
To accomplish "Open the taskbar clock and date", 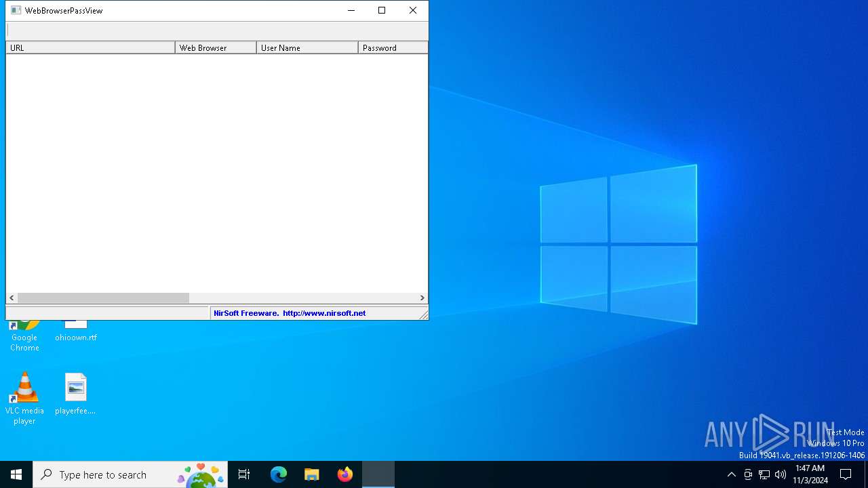I will pos(810,474).
